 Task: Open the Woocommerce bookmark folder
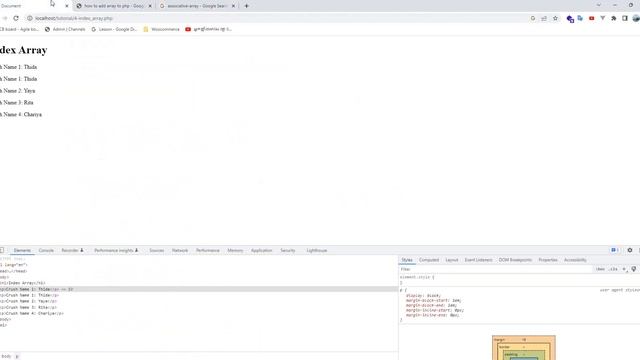coord(162,29)
